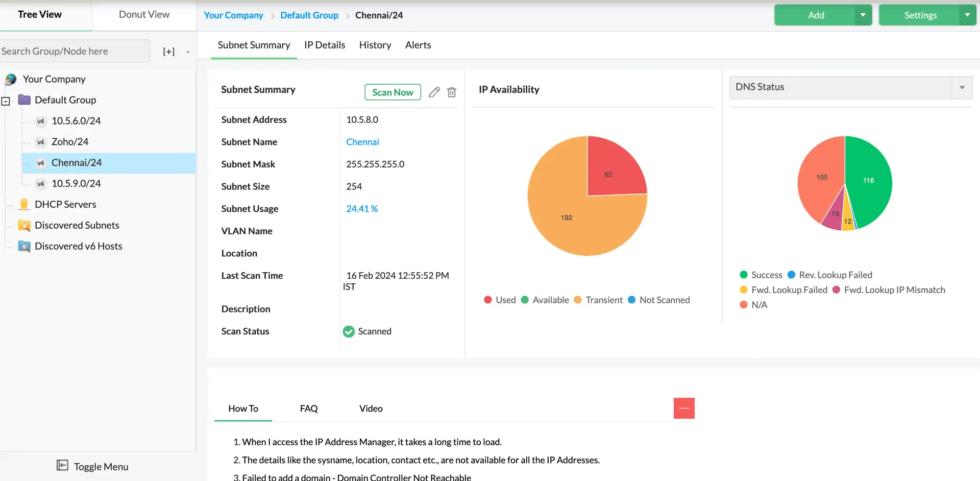980x481 pixels.
Task: Select the DHCP Servers icon in sidebar
Action: click(x=23, y=204)
